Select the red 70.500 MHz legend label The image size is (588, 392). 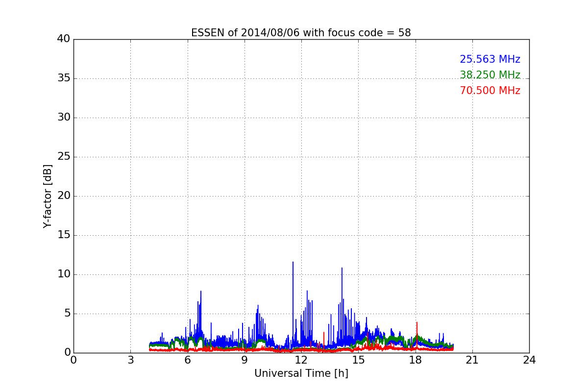[x=490, y=91]
